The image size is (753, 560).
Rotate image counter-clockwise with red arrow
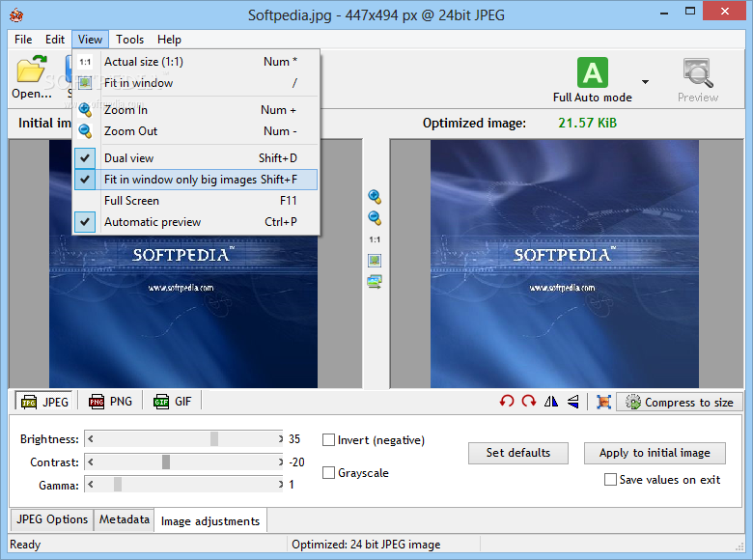pos(507,401)
